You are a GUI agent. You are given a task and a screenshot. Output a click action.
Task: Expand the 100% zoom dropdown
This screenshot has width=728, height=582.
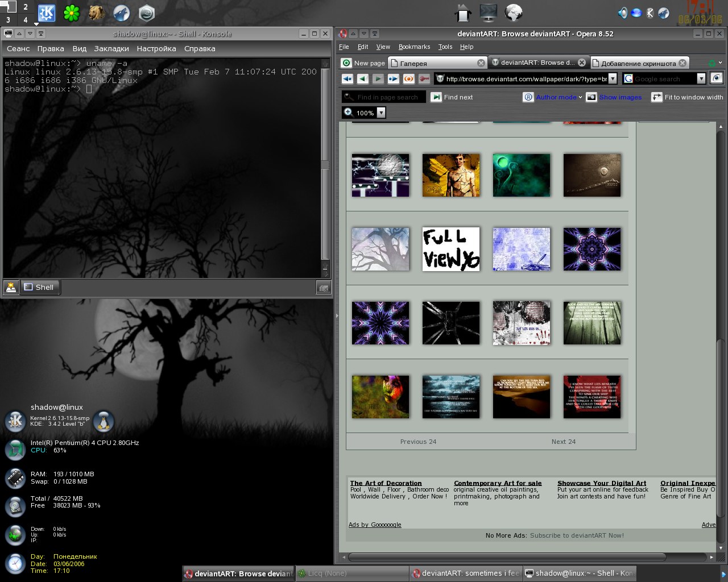coord(381,113)
